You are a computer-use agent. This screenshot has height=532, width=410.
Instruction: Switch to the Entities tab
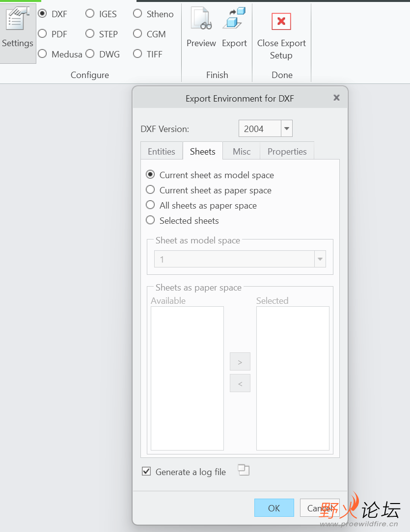click(162, 152)
